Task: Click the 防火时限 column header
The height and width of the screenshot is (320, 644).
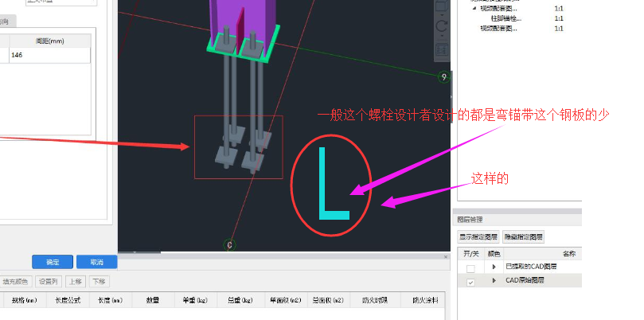Action: (x=375, y=300)
